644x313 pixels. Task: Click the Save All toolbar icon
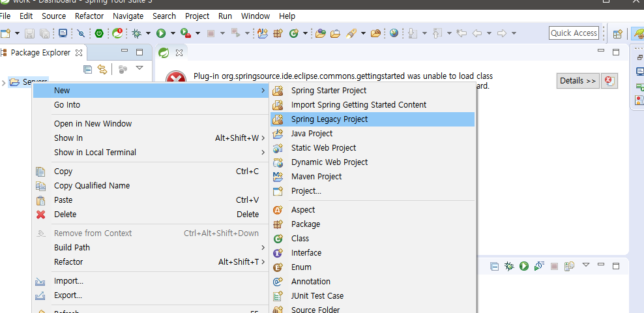pos(44,33)
